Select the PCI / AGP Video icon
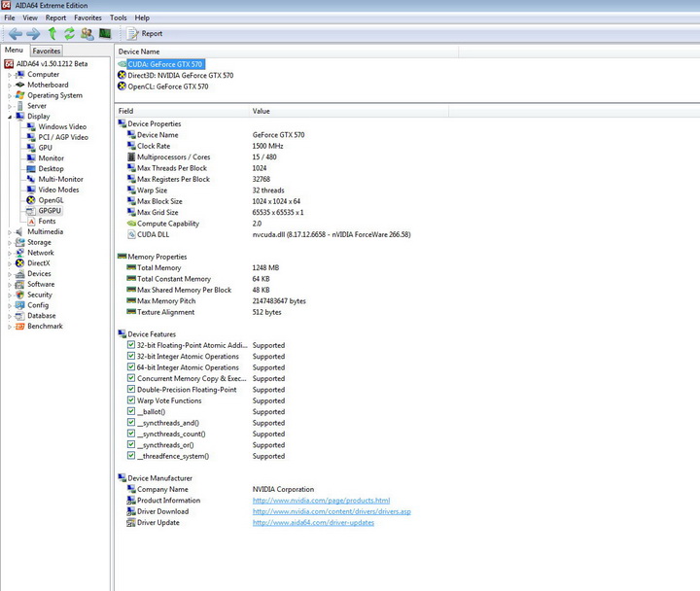Image resolution: width=700 pixels, height=591 pixels. click(31, 137)
